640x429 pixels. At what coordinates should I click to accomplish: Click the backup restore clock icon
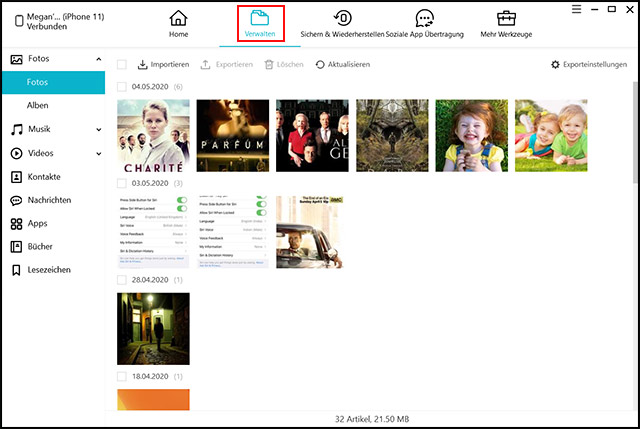(342, 18)
